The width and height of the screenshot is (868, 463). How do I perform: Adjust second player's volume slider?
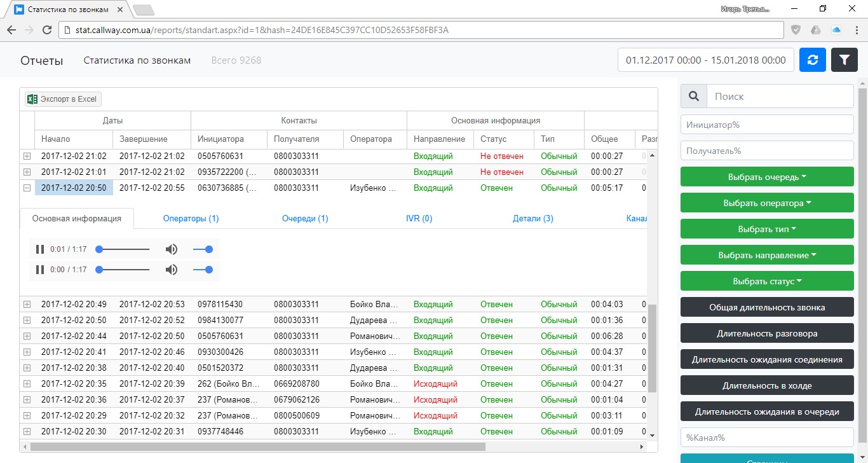pyautogui.click(x=203, y=270)
